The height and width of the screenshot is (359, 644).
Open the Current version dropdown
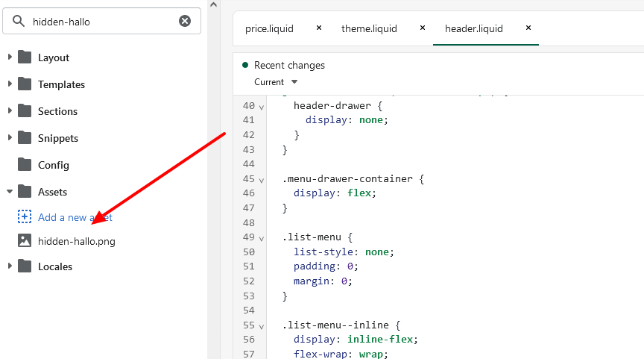276,82
